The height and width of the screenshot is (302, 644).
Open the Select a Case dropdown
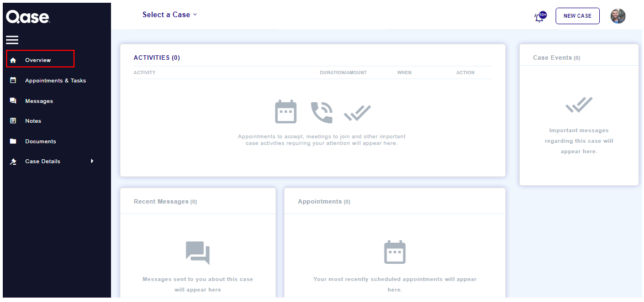pos(170,14)
